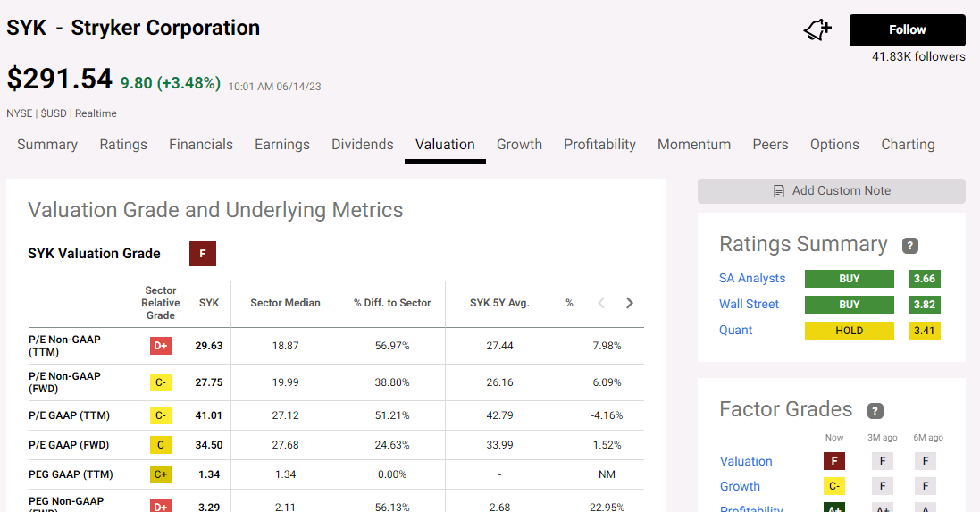
Task: Click the % Diff. to Sector column header
Action: click(392, 303)
